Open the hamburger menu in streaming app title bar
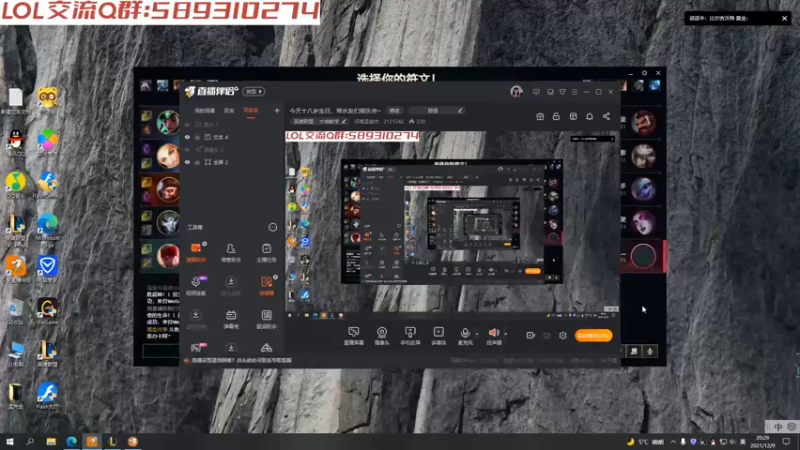Viewport: 800px width, 450px height. point(574,92)
